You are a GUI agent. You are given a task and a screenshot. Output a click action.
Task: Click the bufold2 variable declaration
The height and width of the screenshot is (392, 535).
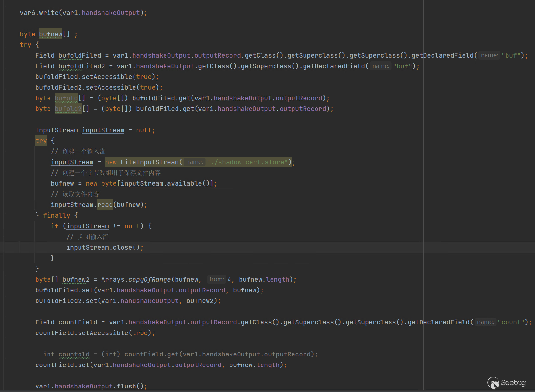pos(68,109)
